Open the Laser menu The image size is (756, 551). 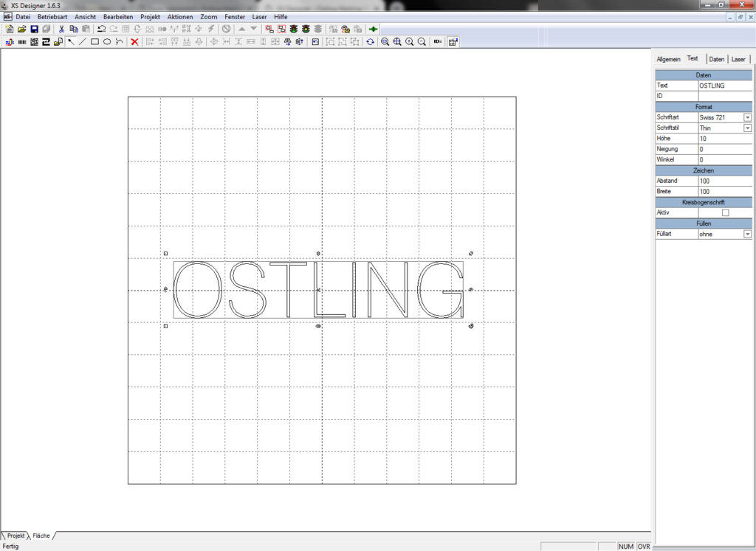[x=260, y=16]
